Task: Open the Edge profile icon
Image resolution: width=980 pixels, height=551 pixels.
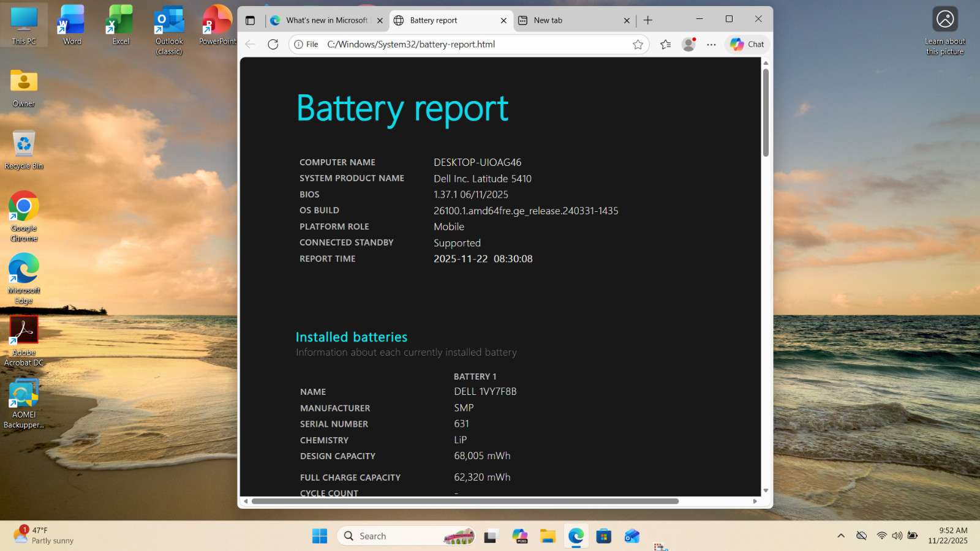Action: click(x=689, y=44)
